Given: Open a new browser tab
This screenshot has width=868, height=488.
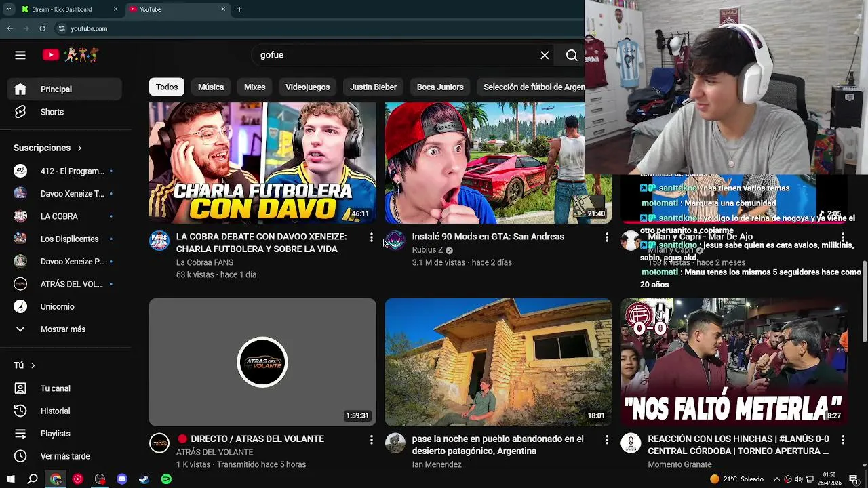Looking at the screenshot, I should point(239,9).
